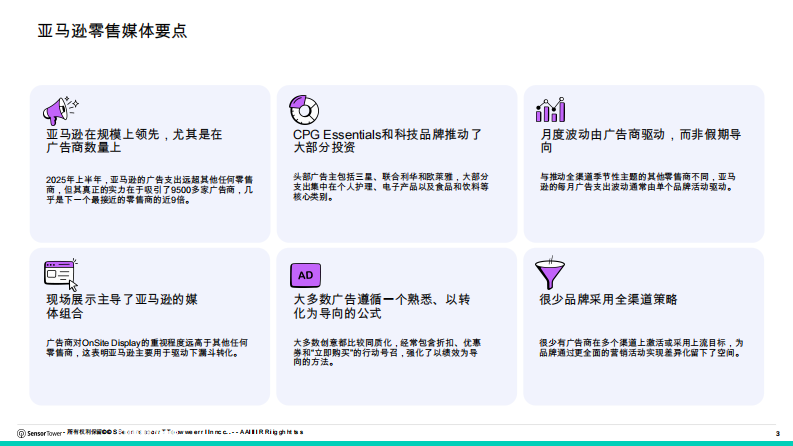Select paragraph starting with 广告商对OnSite Display
The width and height of the screenshot is (793, 446).
[x=147, y=347]
